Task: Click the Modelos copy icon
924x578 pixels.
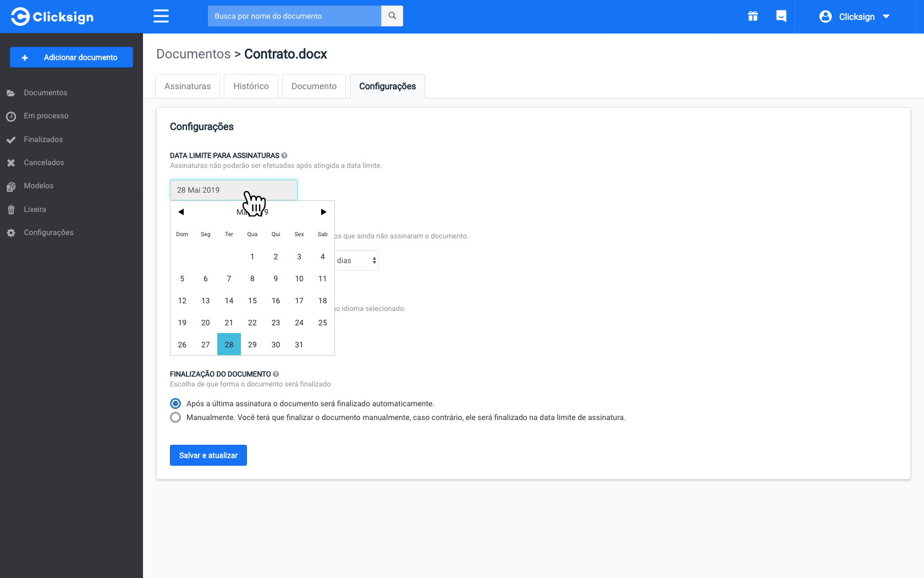Action: [11, 187]
